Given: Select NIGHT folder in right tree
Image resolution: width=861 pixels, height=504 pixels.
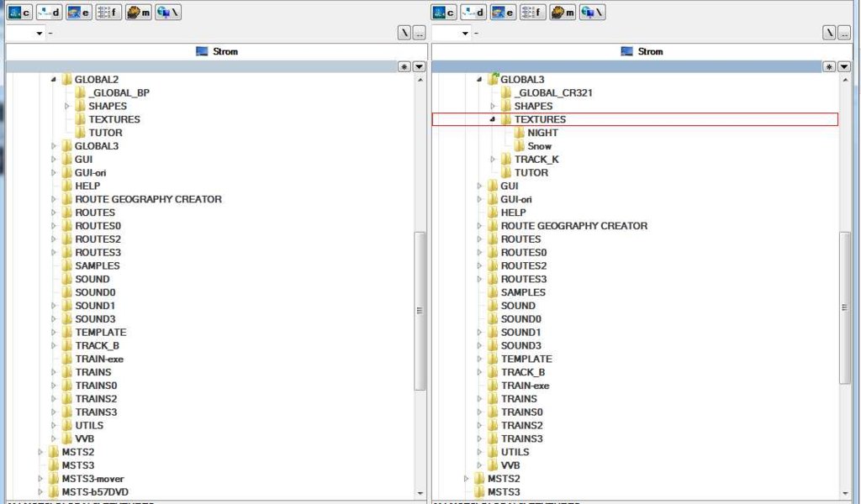Looking at the screenshot, I should (x=542, y=133).
